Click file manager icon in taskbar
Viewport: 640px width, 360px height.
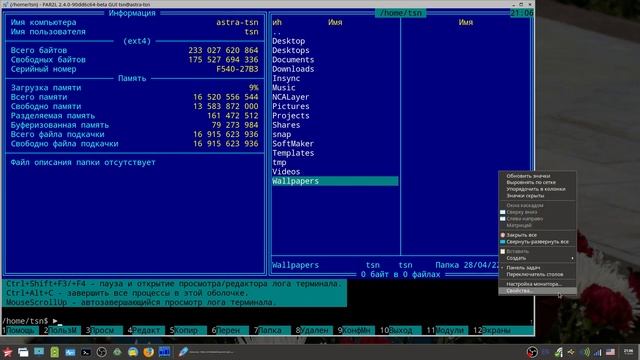[23, 352]
